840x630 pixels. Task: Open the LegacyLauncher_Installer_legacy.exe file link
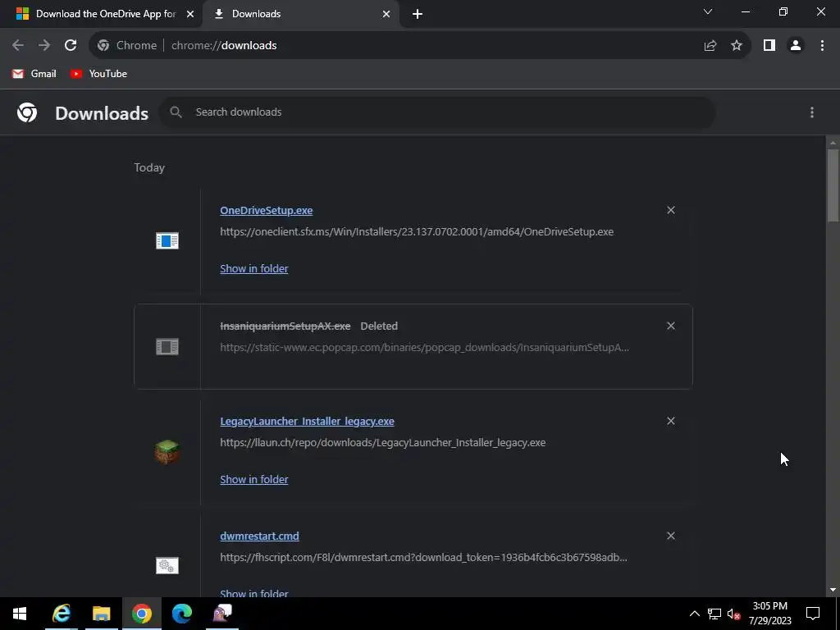[x=307, y=421]
